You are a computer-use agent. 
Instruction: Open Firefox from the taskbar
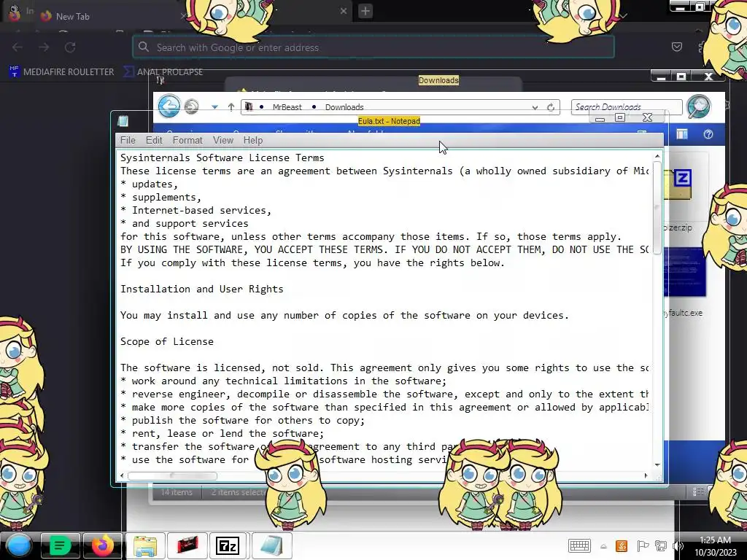pos(102,545)
